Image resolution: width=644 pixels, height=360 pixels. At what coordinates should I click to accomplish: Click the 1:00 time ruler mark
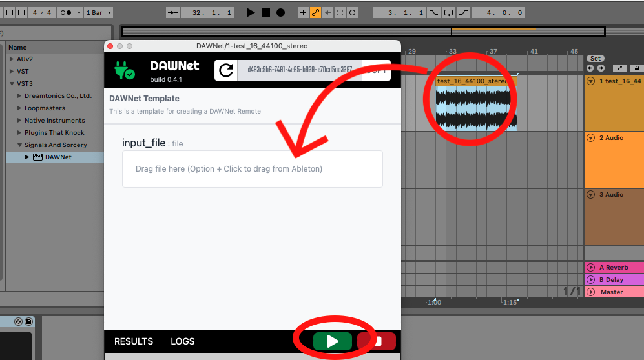pyautogui.click(x=434, y=302)
